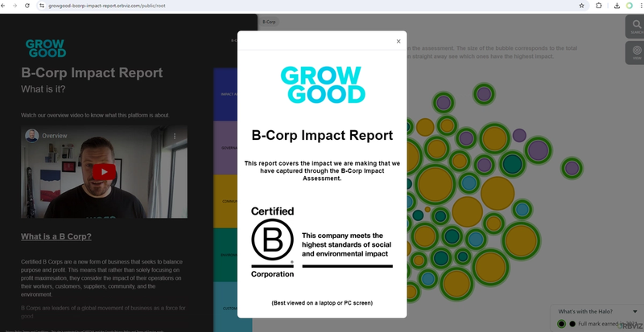The width and height of the screenshot is (644, 332).
Task: Bookmark this page with the star icon
Action: [581, 6]
